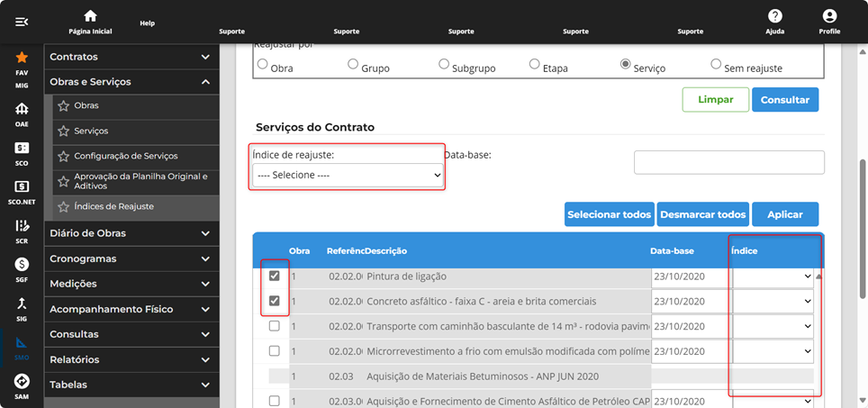Open FAV favorites star icon
The height and width of the screenshot is (408, 868).
pos(22,57)
